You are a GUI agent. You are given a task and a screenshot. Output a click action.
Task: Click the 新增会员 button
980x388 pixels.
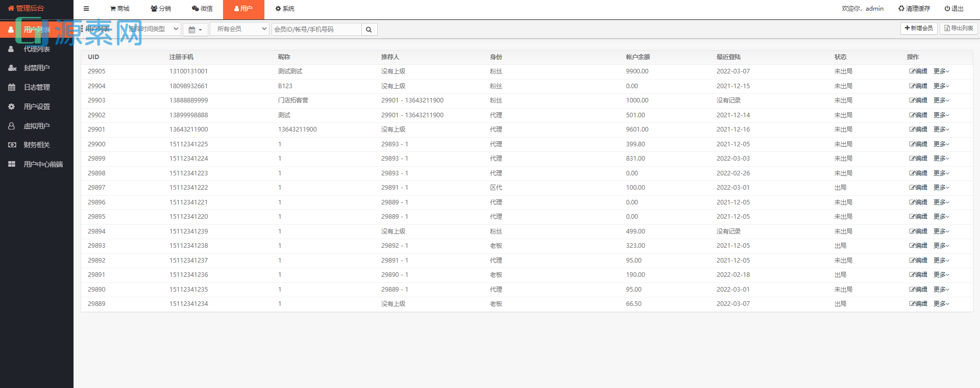(918, 29)
